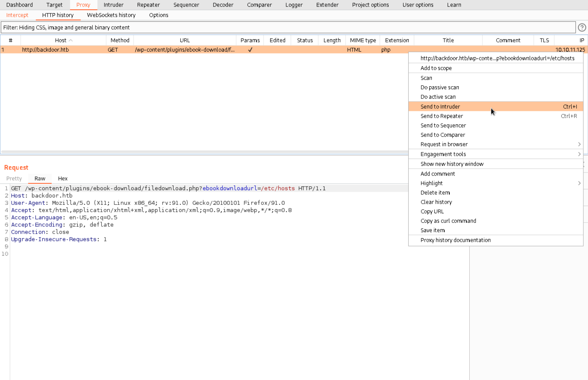Switch to the Extender tab

[x=327, y=5]
